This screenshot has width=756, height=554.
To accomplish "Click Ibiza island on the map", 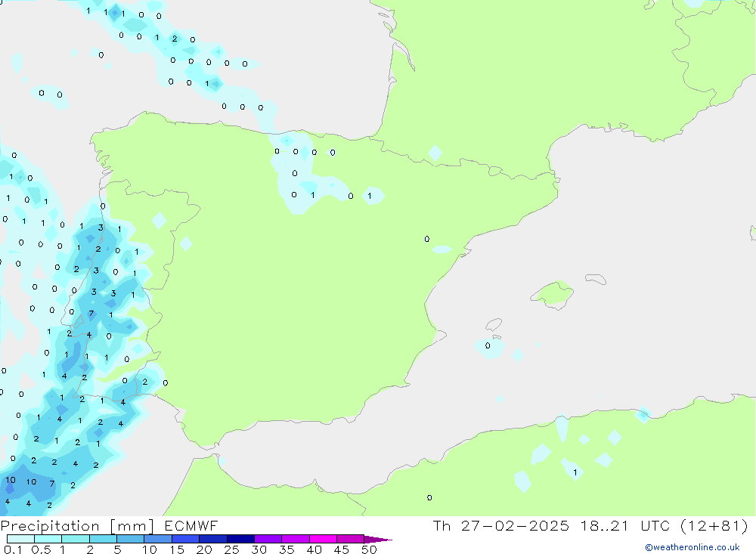I will pyautogui.click(x=493, y=325).
